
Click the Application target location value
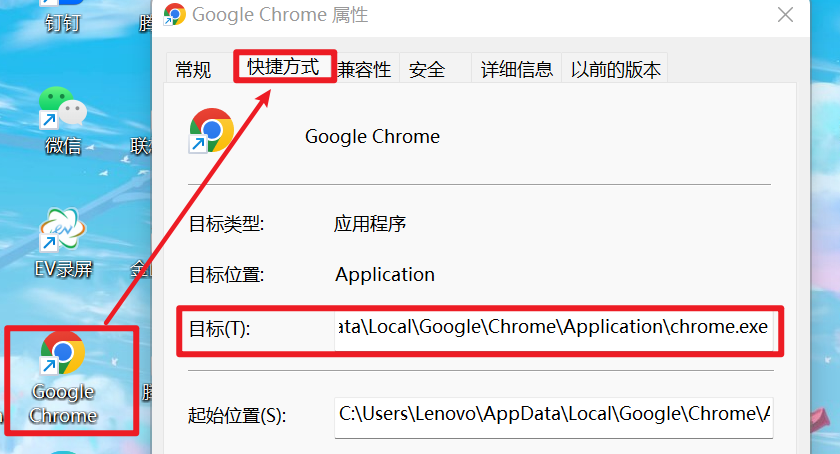(385, 274)
